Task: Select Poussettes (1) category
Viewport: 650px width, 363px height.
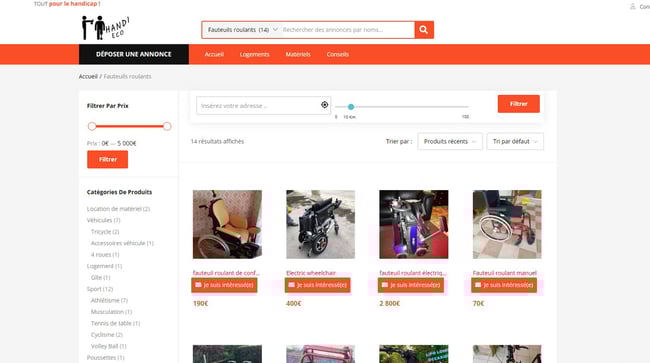Action: click(106, 357)
